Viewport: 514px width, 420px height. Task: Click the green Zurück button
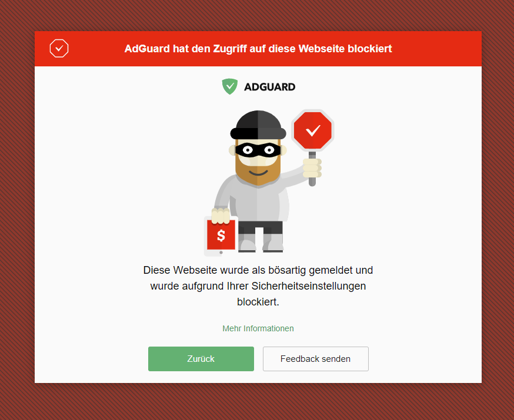click(x=201, y=359)
